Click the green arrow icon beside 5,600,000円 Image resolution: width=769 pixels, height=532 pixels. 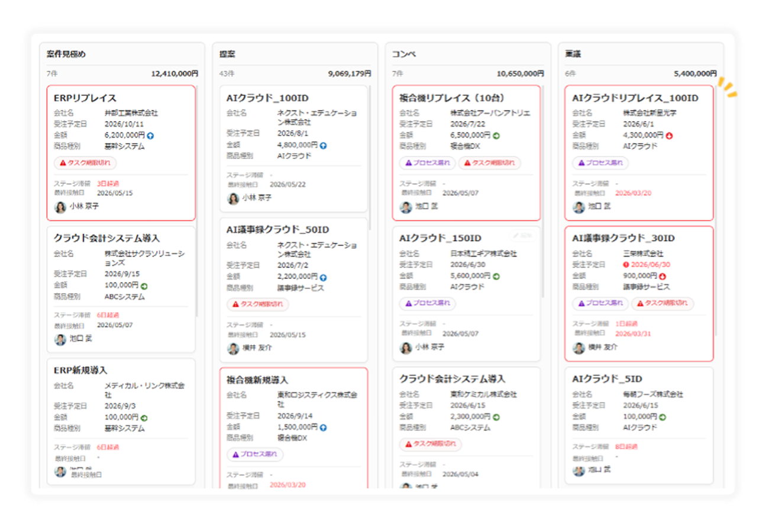pos(496,276)
